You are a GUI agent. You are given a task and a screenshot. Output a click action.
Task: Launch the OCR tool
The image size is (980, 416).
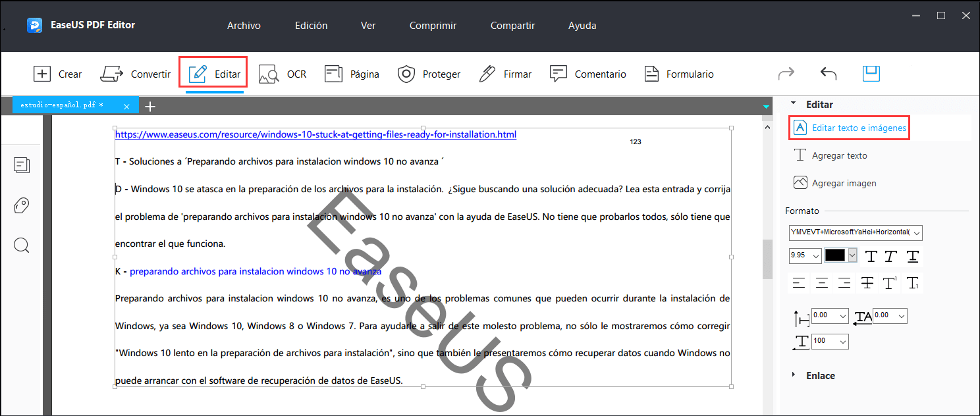(283, 74)
